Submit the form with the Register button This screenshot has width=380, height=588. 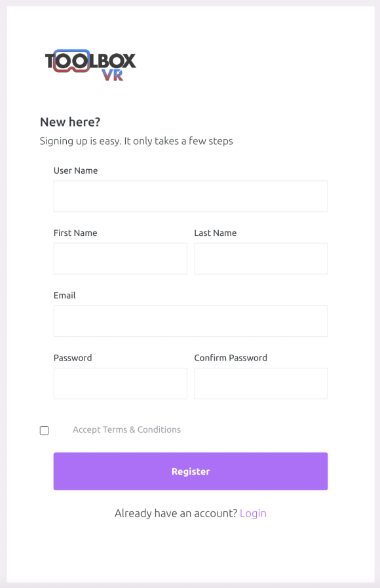[191, 471]
